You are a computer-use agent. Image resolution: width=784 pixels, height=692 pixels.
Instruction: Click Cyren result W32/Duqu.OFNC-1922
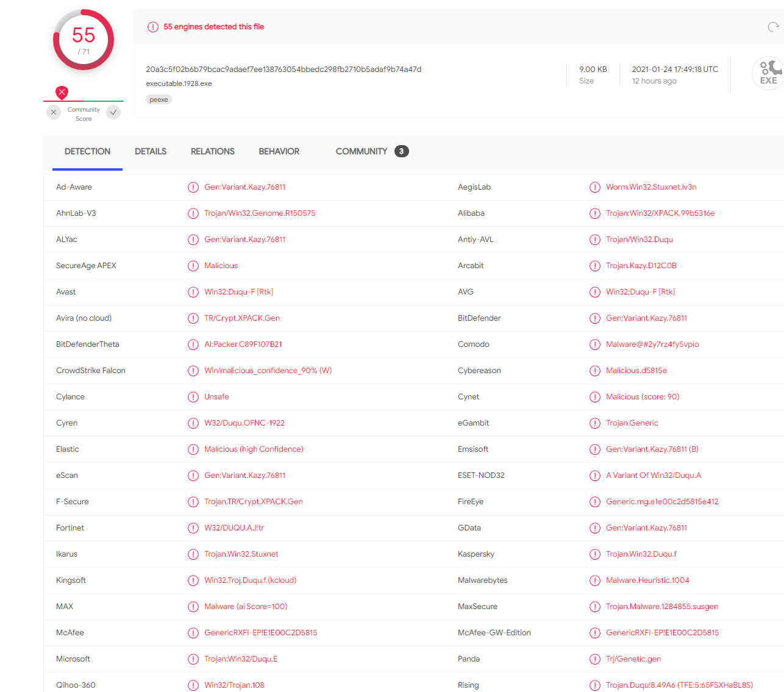[x=244, y=423]
